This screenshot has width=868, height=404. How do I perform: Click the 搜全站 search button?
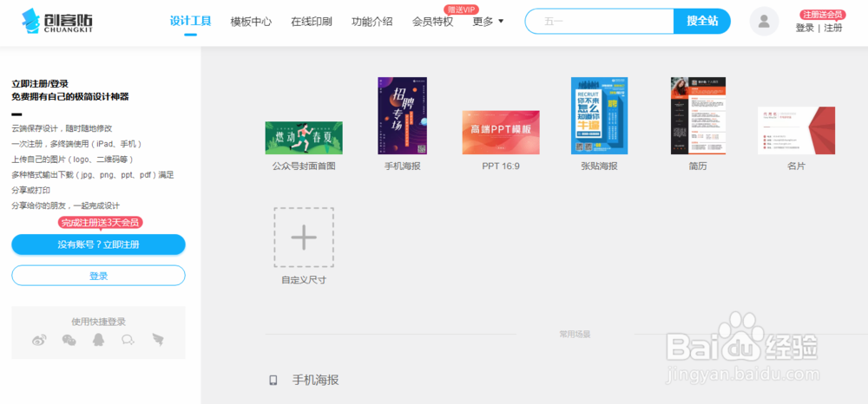pos(702,22)
